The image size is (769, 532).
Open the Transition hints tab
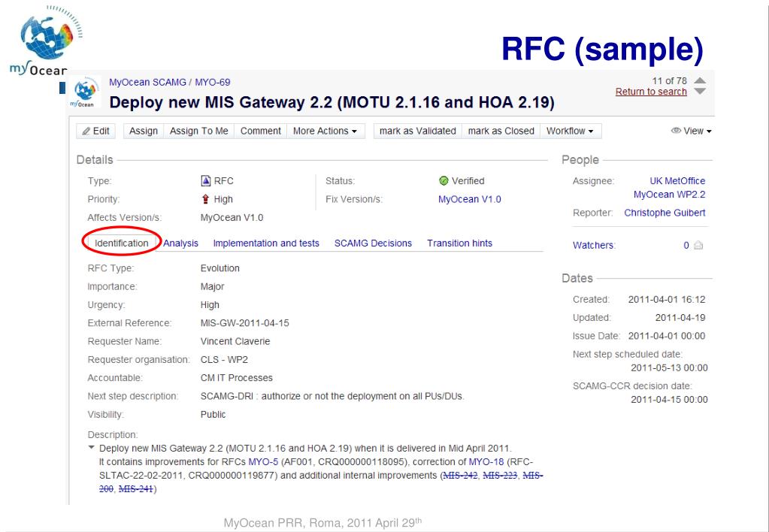coord(459,243)
